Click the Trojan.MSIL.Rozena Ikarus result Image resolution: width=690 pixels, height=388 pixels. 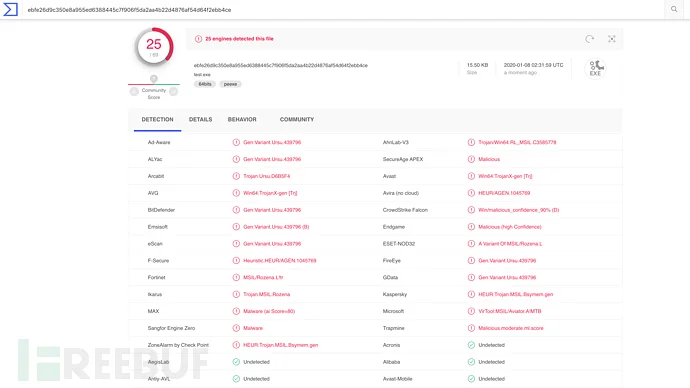coord(267,294)
